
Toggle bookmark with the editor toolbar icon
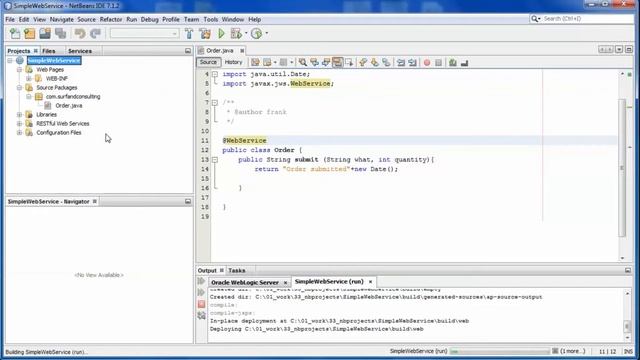[386, 62]
